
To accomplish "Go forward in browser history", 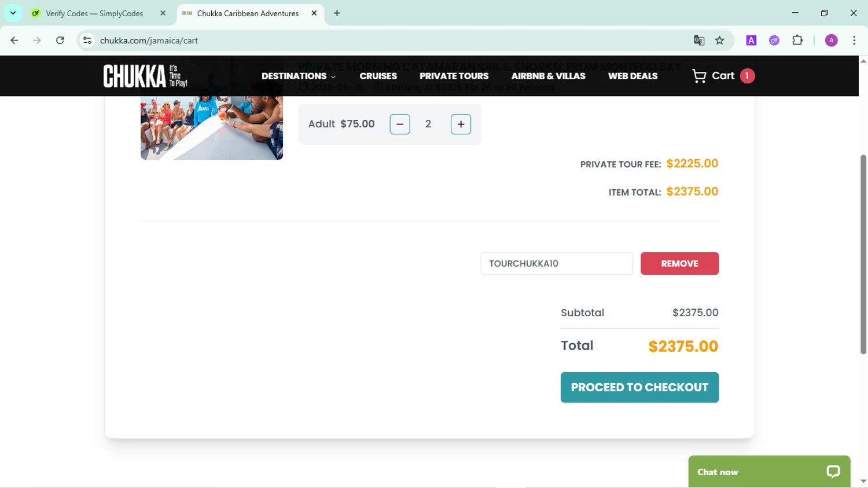I will click(37, 41).
